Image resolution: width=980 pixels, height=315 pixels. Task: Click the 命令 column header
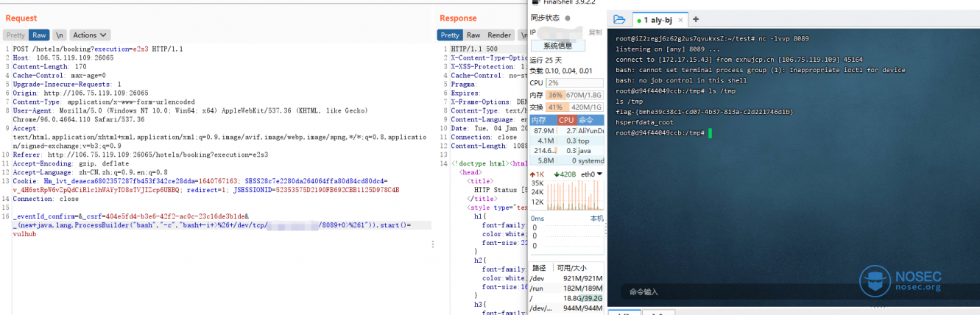click(591, 120)
